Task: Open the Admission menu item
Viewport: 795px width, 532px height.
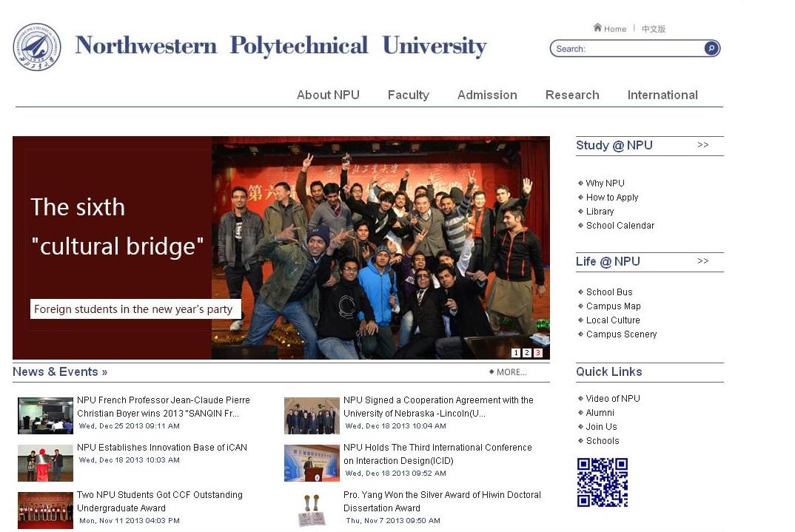Action: (487, 95)
